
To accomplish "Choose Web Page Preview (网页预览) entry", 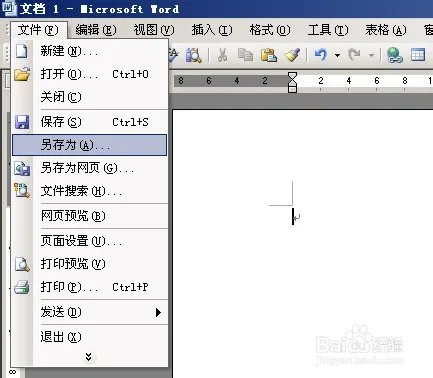I will pyautogui.click(x=89, y=216).
